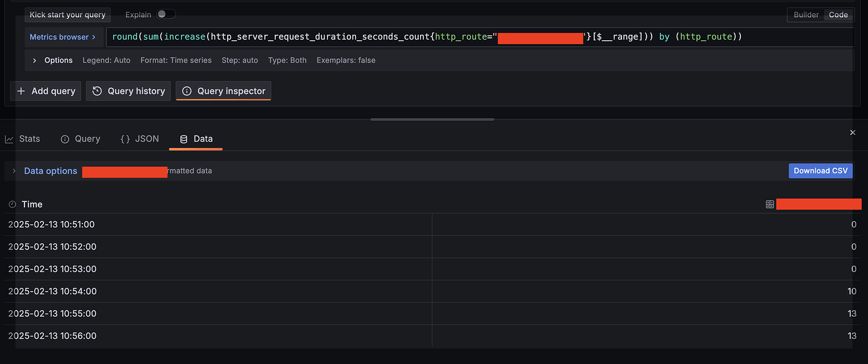Open the Query inspector
The image size is (868, 364).
pos(223,91)
